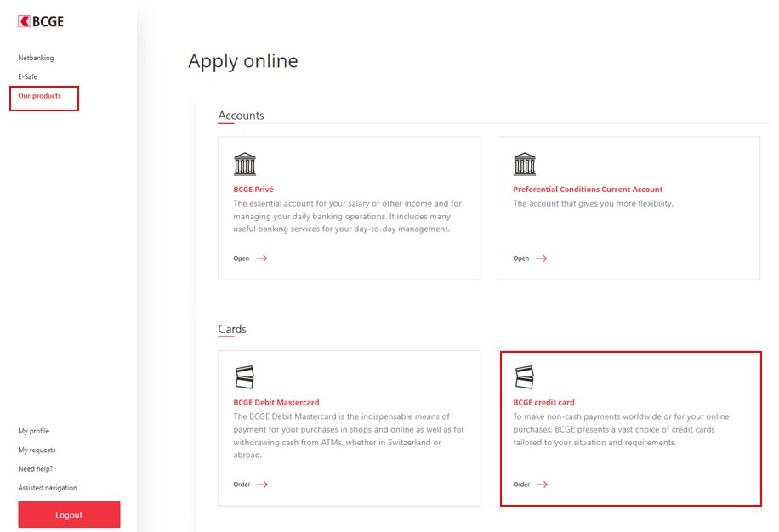Click the arrow beside Order on BCGE credit card
This screenshot has width=779, height=532.
click(542, 484)
